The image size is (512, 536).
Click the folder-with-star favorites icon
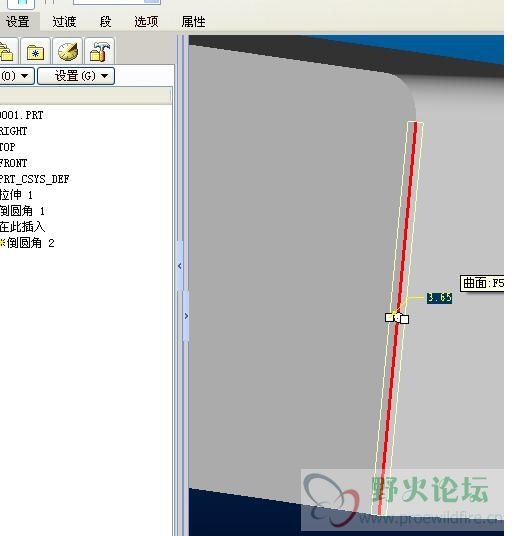(35, 52)
